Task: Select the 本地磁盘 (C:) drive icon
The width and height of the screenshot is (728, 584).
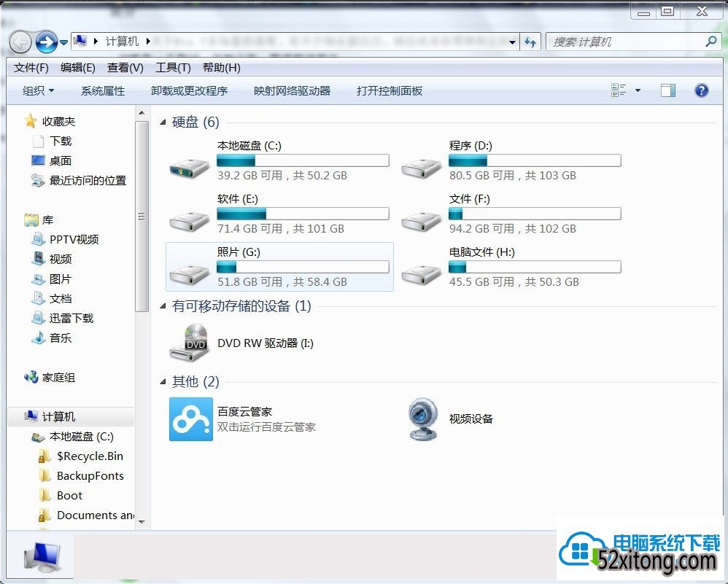Action: [189, 166]
